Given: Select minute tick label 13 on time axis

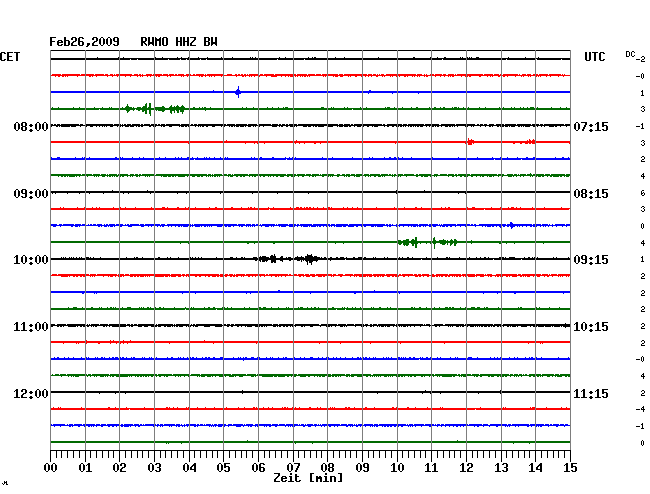Looking at the screenshot, I should [501, 468].
